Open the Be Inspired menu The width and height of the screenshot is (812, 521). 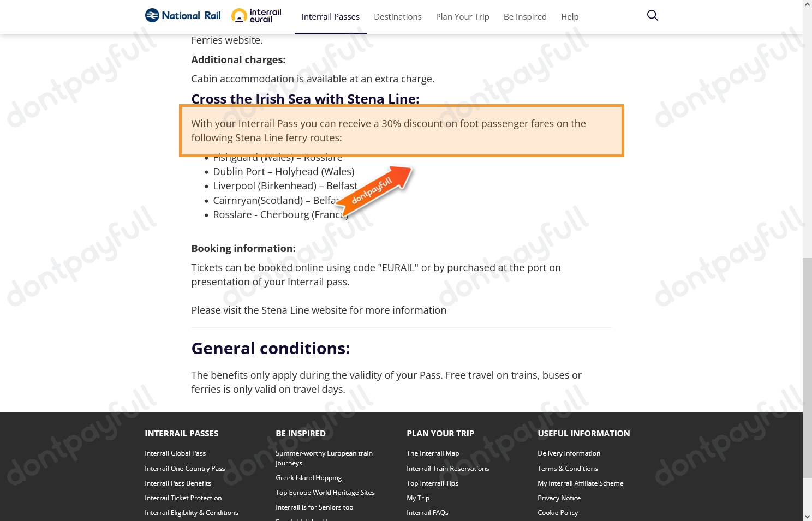(525, 17)
